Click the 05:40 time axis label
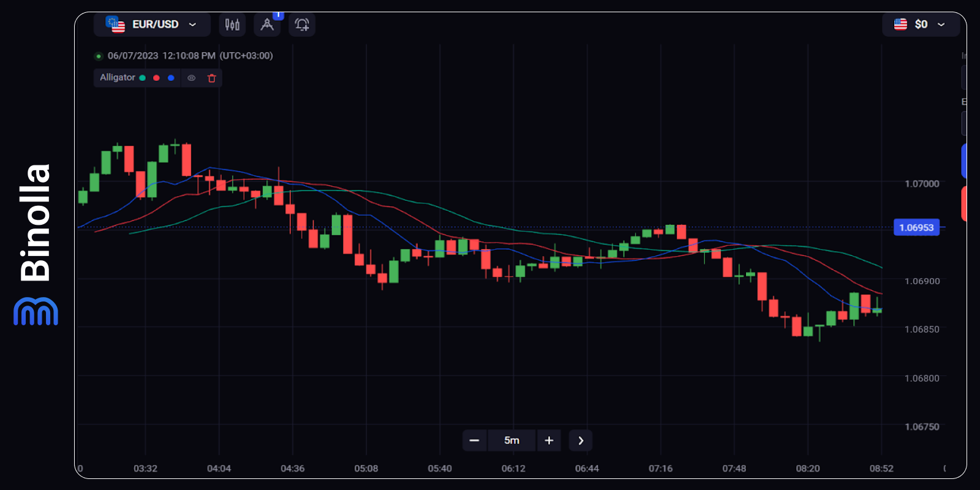Screen dimensions: 980x490 [x=440, y=469]
